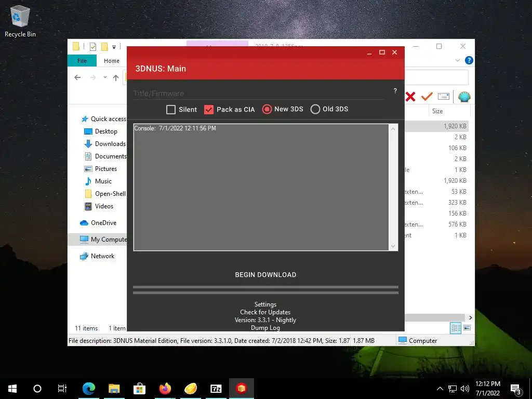Switch Explorer to details view icon
The image size is (532, 399).
[456, 328]
